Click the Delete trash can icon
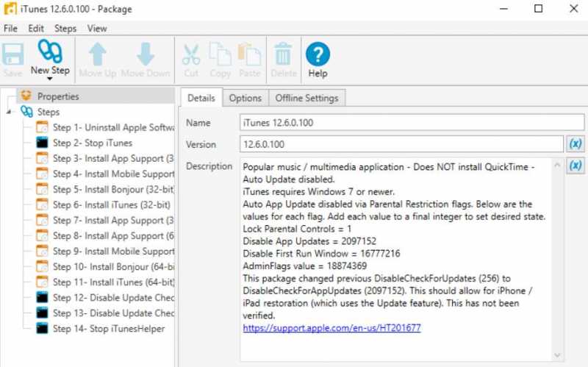Viewport: 588px width, 367px height. 283,54
